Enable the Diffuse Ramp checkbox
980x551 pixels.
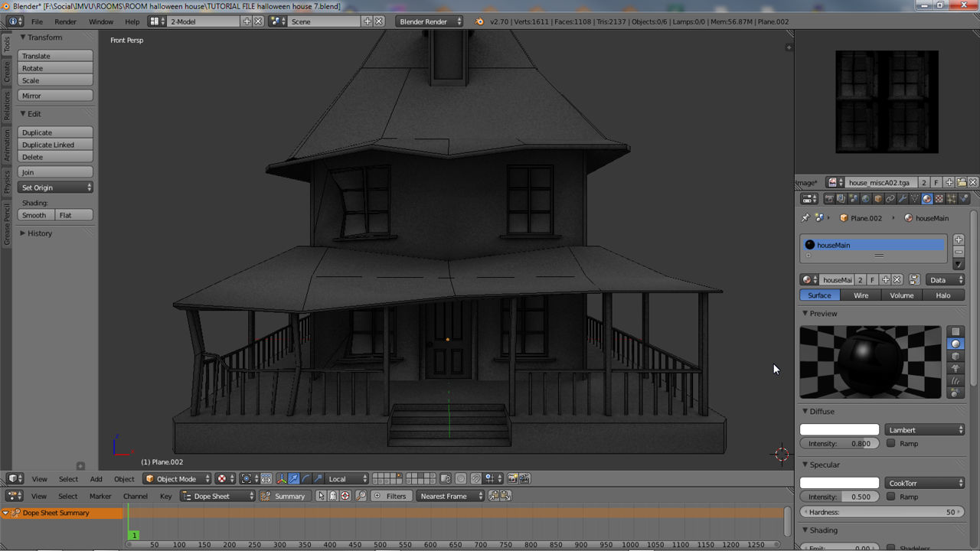point(891,443)
